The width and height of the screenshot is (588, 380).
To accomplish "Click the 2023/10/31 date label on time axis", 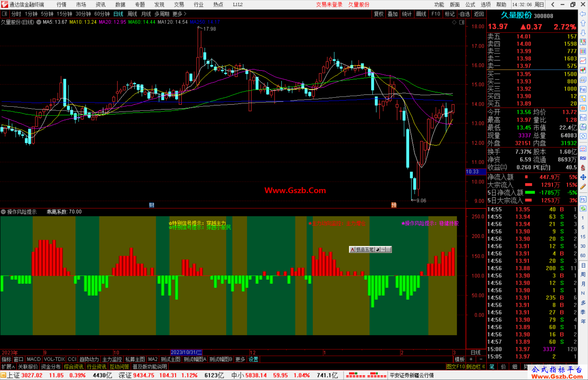I will tap(186, 352).
